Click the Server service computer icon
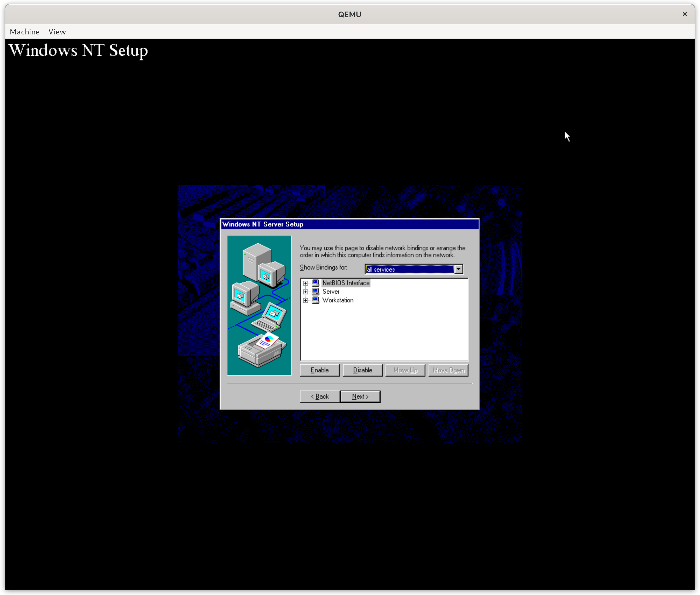The height and width of the screenshot is (595, 700). (x=315, y=291)
